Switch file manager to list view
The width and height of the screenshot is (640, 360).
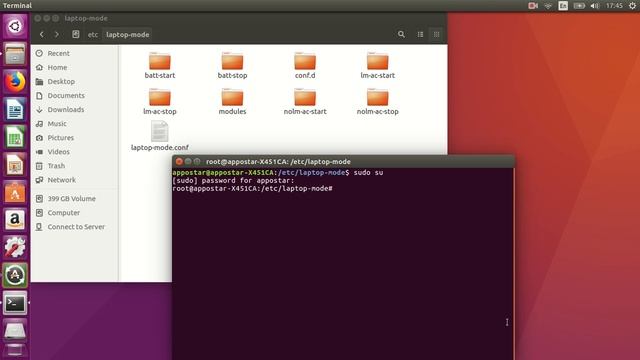[x=420, y=35]
